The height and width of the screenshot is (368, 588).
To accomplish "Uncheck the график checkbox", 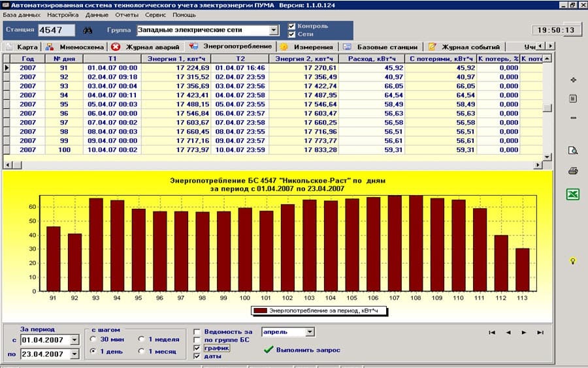I will click(x=197, y=348).
